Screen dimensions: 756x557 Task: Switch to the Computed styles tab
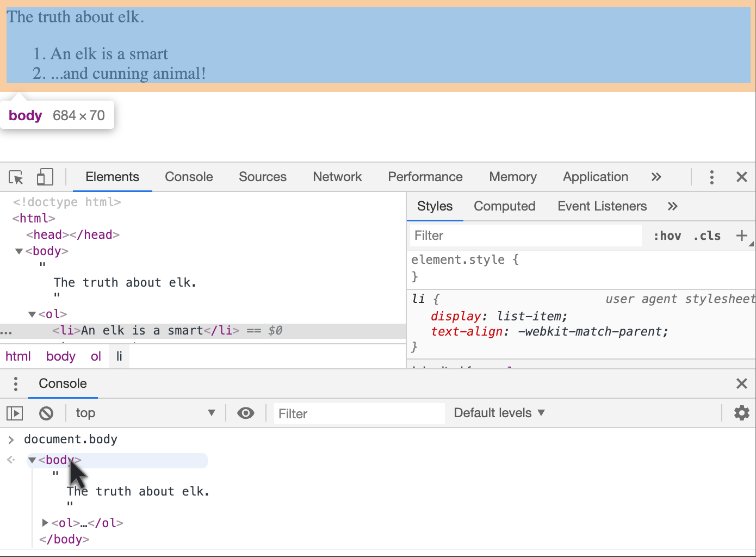[x=504, y=207]
